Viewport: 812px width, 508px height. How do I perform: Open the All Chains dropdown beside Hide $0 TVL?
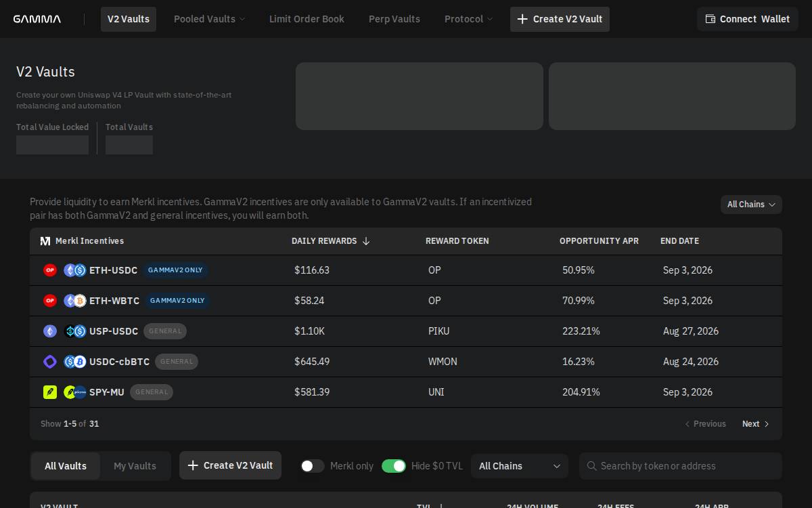pyautogui.click(x=520, y=466)
